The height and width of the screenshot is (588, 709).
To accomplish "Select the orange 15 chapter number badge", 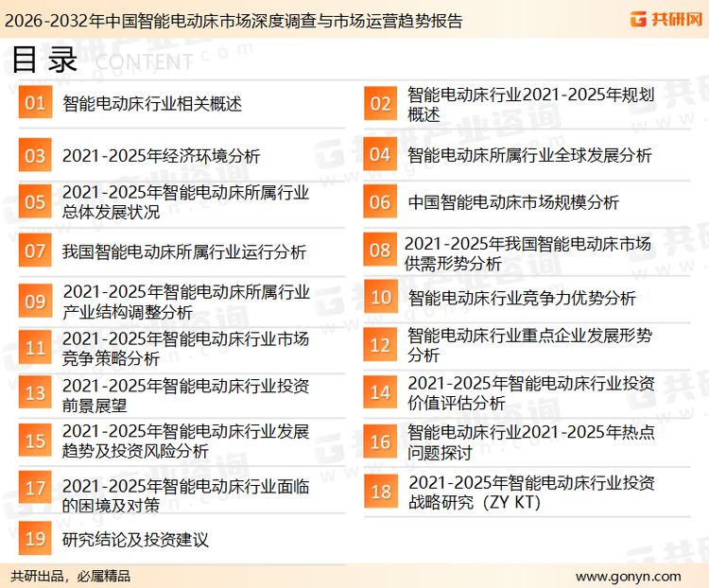I will pos(35,441).
